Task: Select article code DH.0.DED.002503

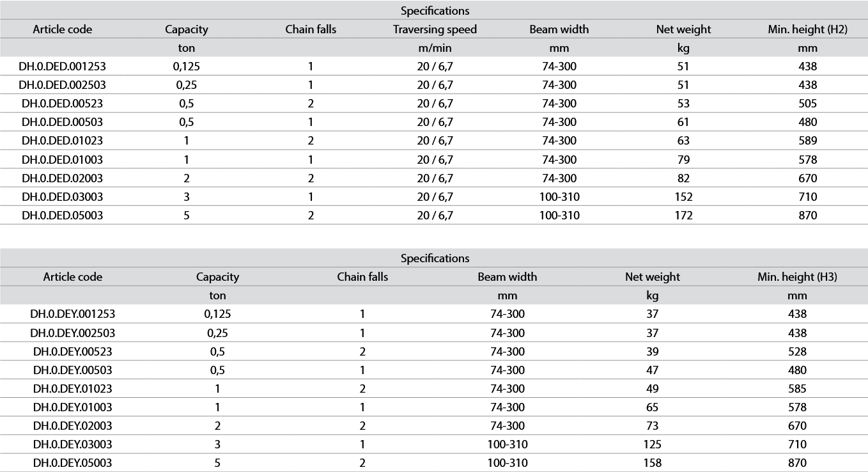Action: click(x=63, y=85)
